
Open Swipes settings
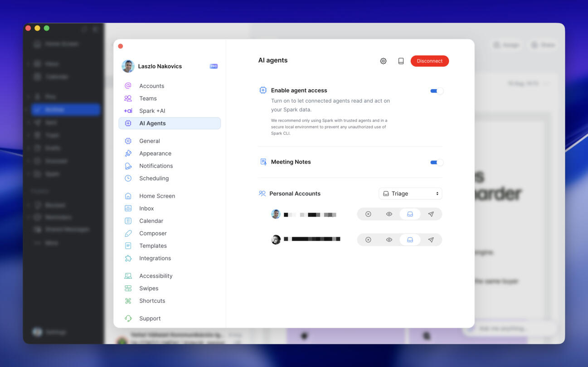(170, 289)
